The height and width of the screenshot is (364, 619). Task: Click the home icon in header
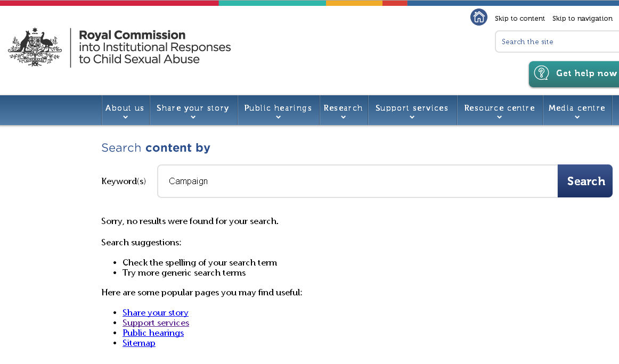pyautogui.click(x=479, y=17)
